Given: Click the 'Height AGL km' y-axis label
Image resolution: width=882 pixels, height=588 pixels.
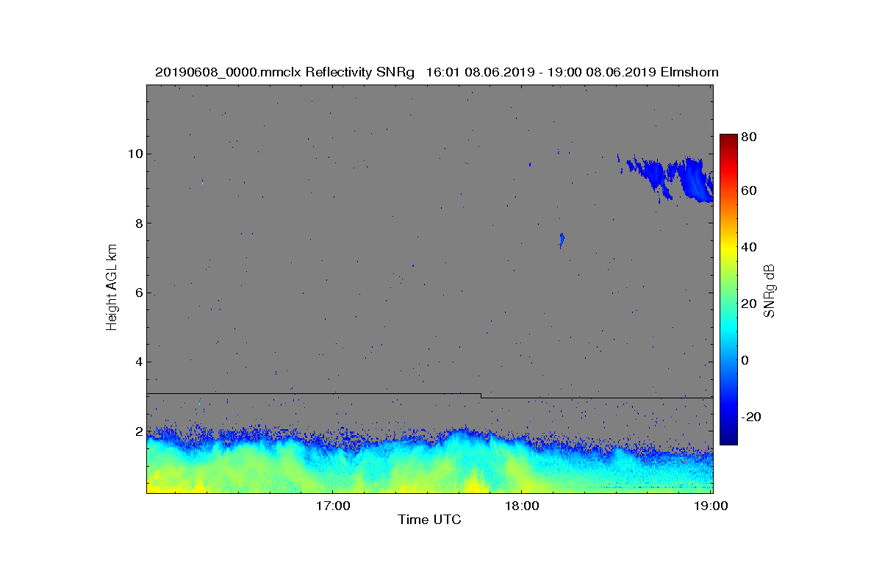Looking at the screenshot, I should [112, 288].
